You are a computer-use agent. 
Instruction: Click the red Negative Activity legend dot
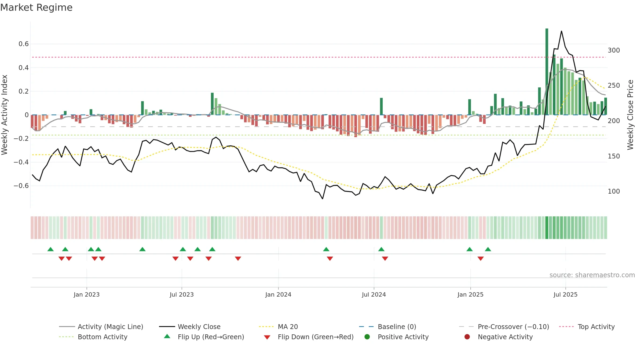[x=467, y=337]
